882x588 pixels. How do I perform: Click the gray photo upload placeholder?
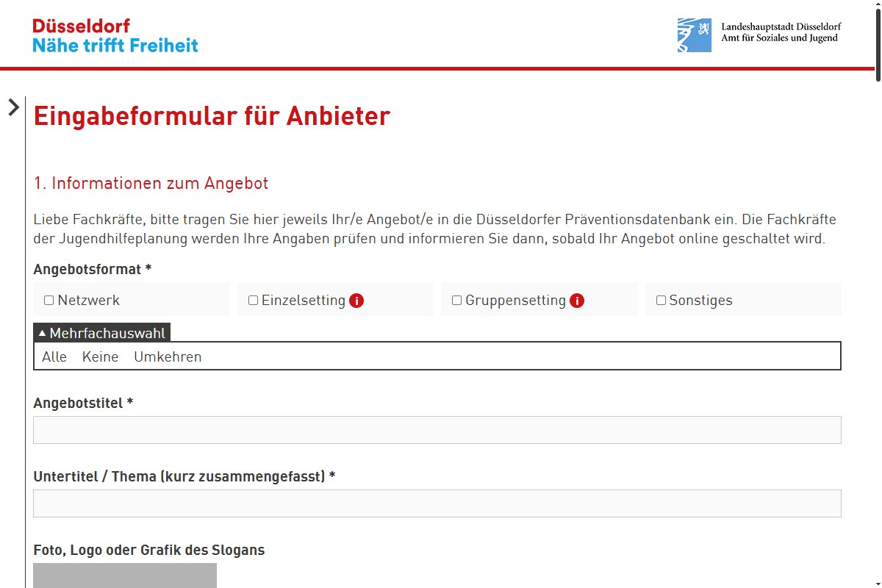(x=125, y=576)
